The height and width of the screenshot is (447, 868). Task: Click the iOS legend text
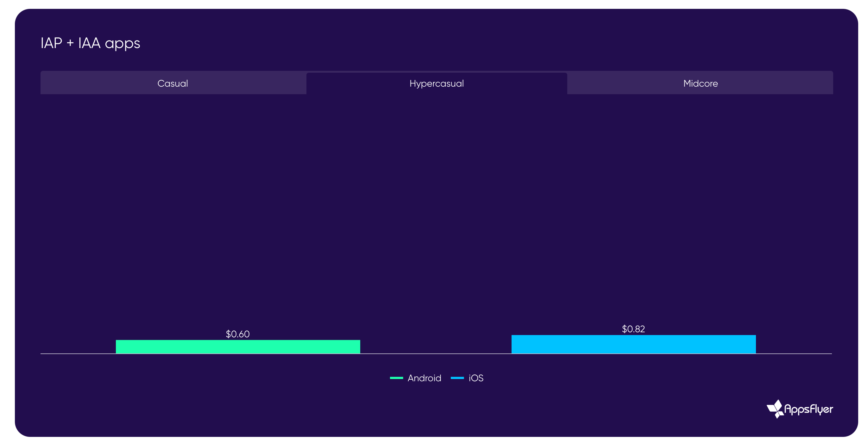click(476, 378)
